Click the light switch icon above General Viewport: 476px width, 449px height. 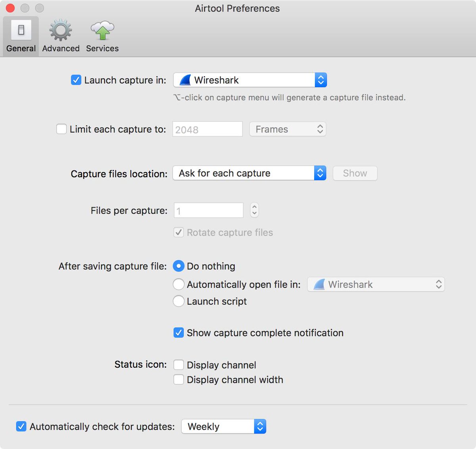click(21, 30)
